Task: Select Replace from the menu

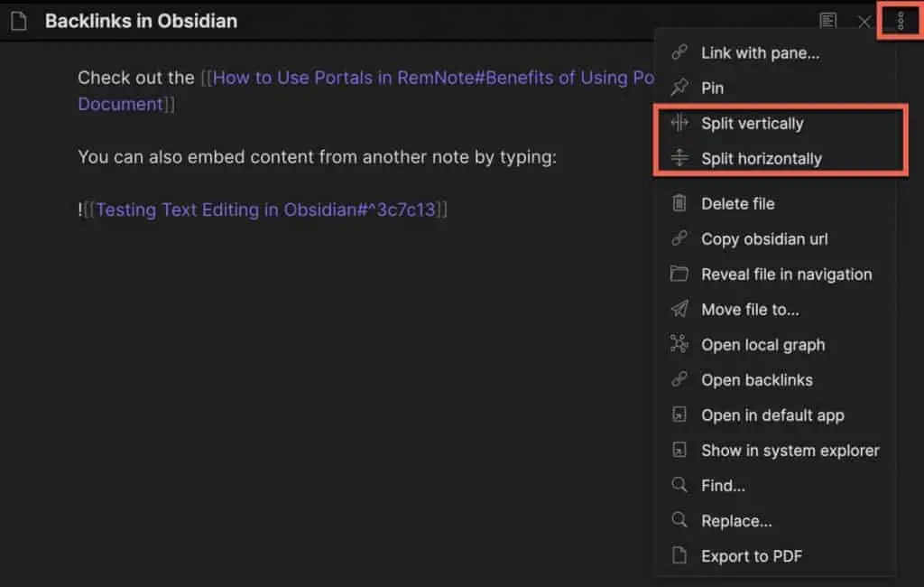Action: tap(736, 520)
